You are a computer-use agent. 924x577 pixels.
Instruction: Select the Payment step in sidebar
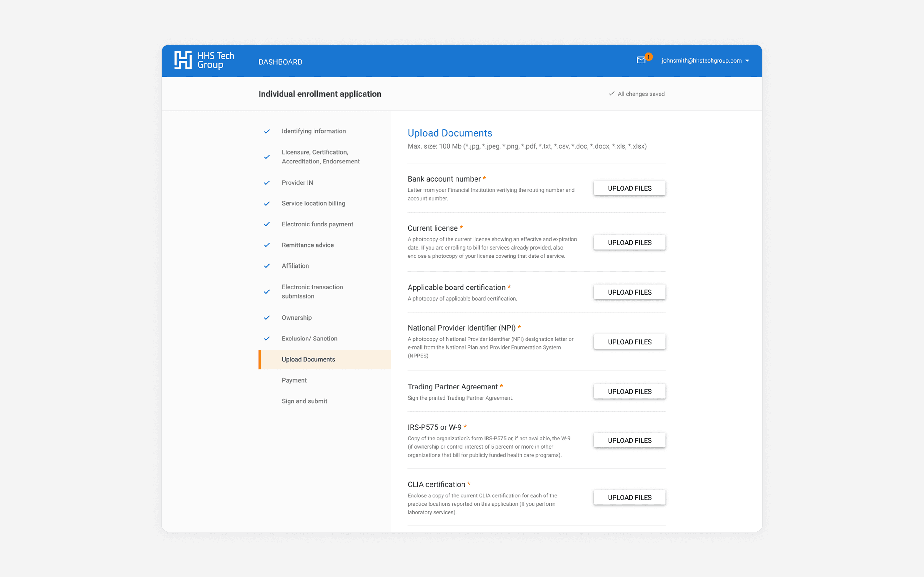point(294,380)
